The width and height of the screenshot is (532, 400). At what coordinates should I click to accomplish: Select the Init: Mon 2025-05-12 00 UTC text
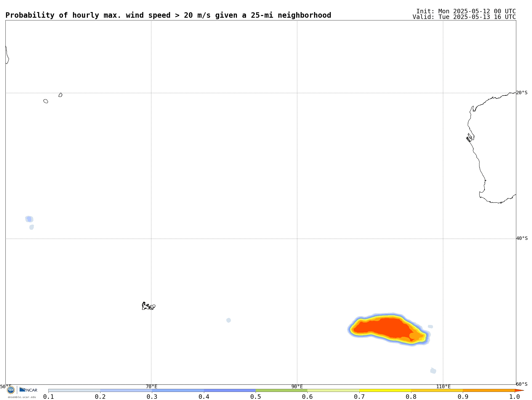[x=466, y=11]
